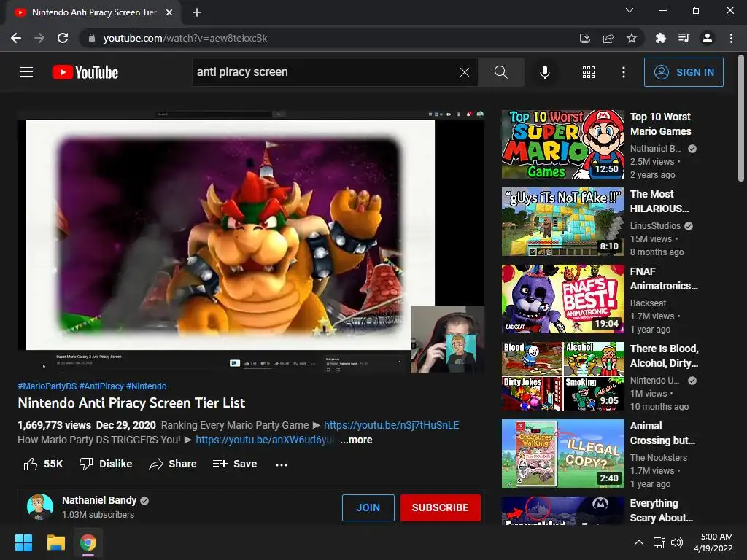The height and width of the screenshot is (560, 747).
Task: Reload the page
Action: [x=63, y=38]
